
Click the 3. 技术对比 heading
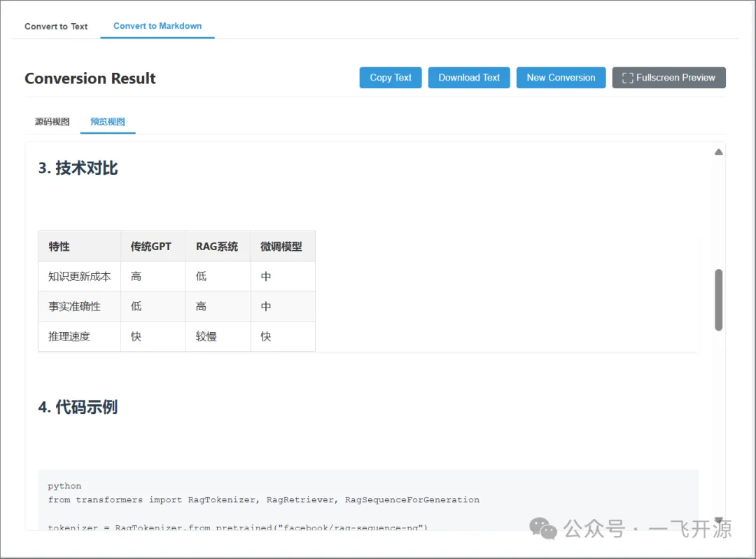(x=78, y=168)
